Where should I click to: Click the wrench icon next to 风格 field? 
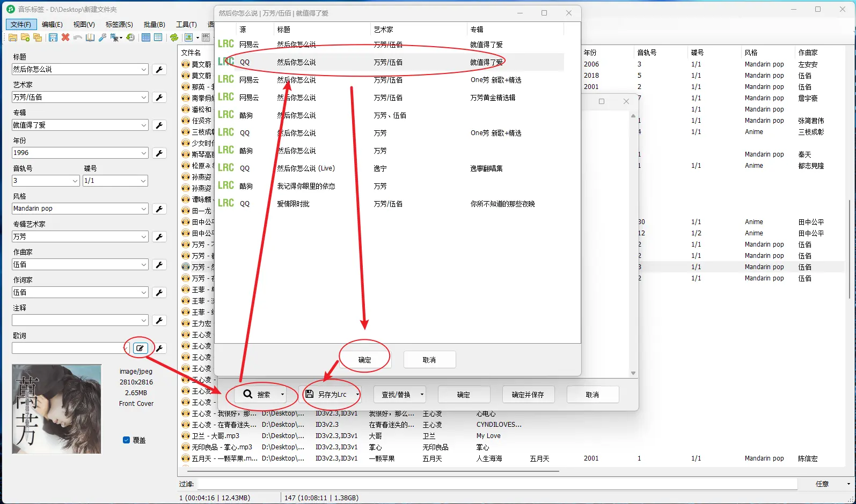pos(159,209)
